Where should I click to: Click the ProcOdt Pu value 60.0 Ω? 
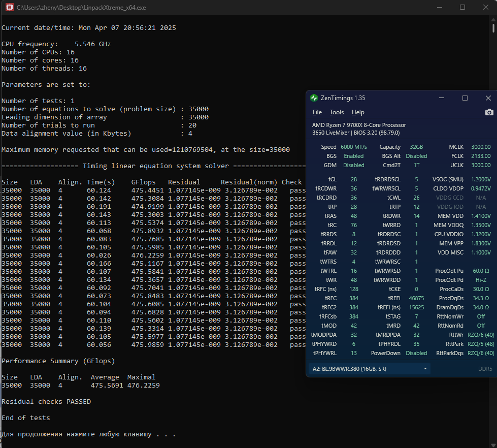[x=481, y=271]
